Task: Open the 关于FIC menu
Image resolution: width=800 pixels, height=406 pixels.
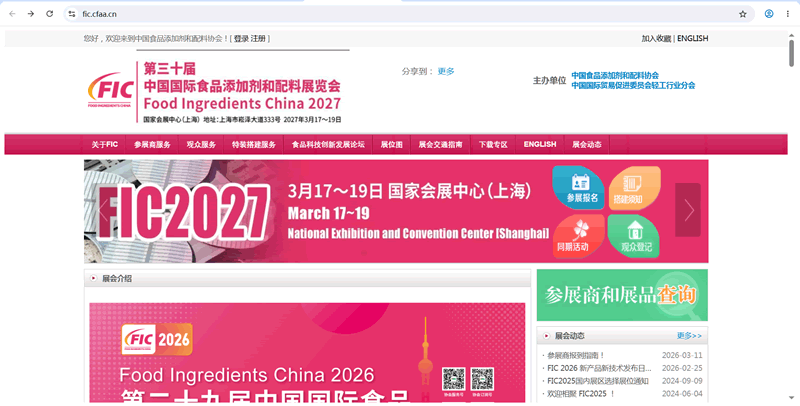Action: 105,145
